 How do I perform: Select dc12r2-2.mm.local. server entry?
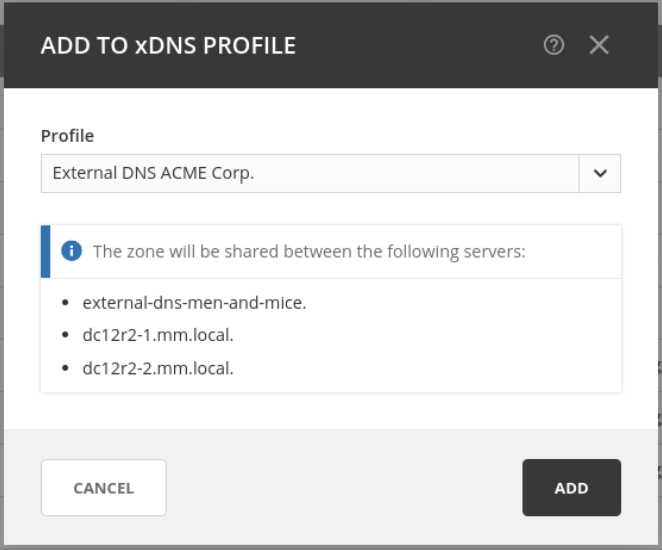[x=158, y=368]
